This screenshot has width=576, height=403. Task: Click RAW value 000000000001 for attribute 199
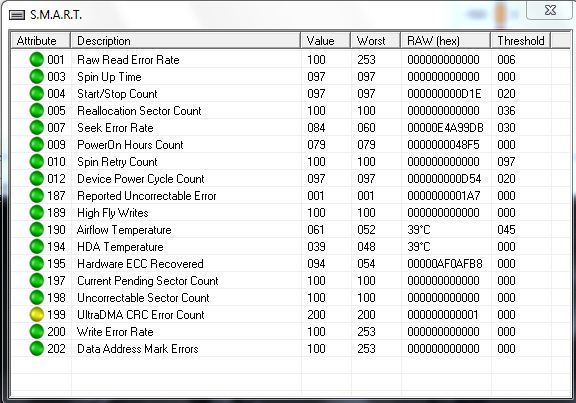pos(443,314)
